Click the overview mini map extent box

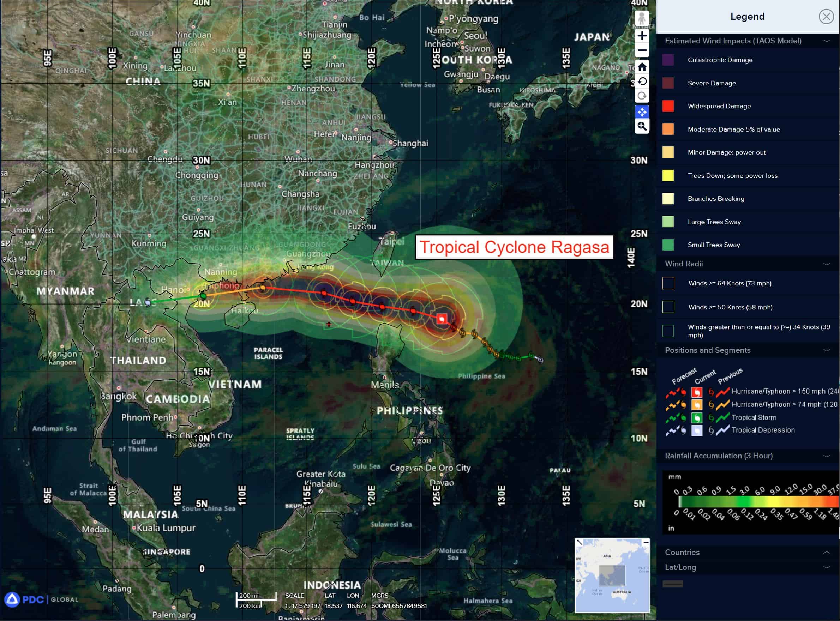(612, 575)
